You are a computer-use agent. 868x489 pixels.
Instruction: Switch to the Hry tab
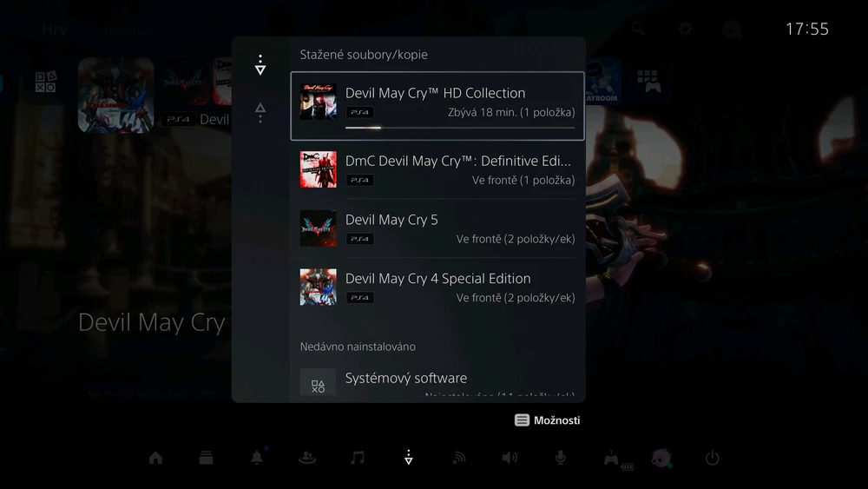pos(55,30)
